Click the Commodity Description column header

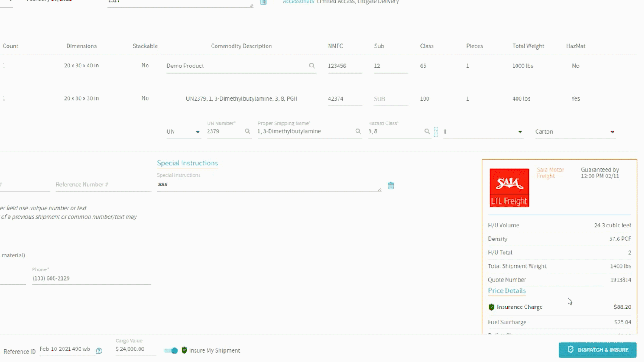click(241, 46)
